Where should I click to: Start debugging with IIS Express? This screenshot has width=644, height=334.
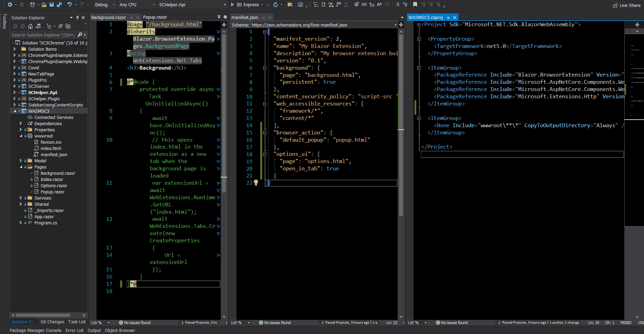(x=245, y=5)
